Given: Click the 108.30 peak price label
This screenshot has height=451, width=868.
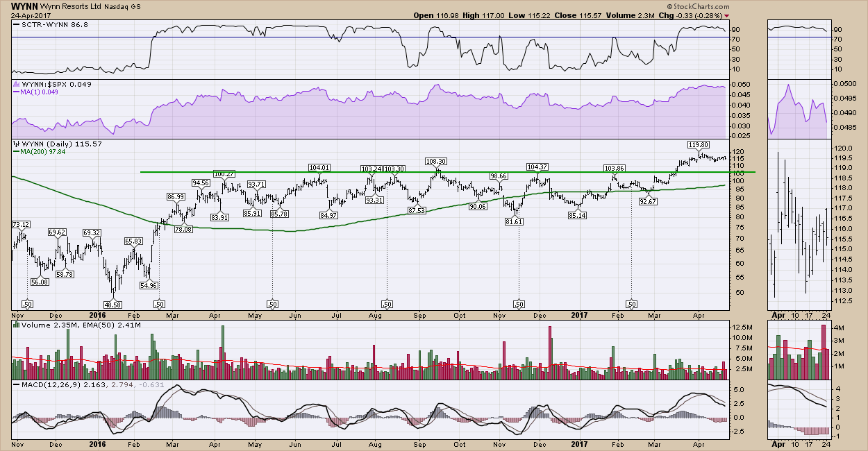Looking at the screenshot, I should [437, 160].
